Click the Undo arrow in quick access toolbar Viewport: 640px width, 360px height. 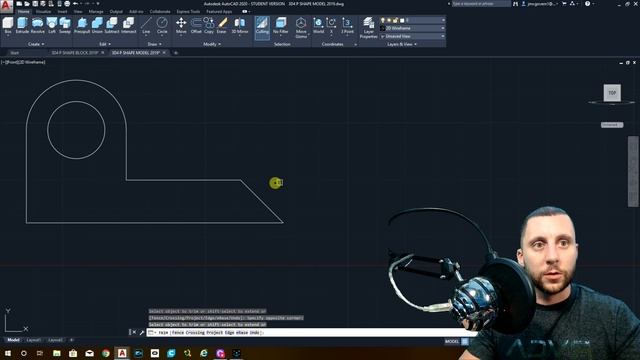click(75, 4)
